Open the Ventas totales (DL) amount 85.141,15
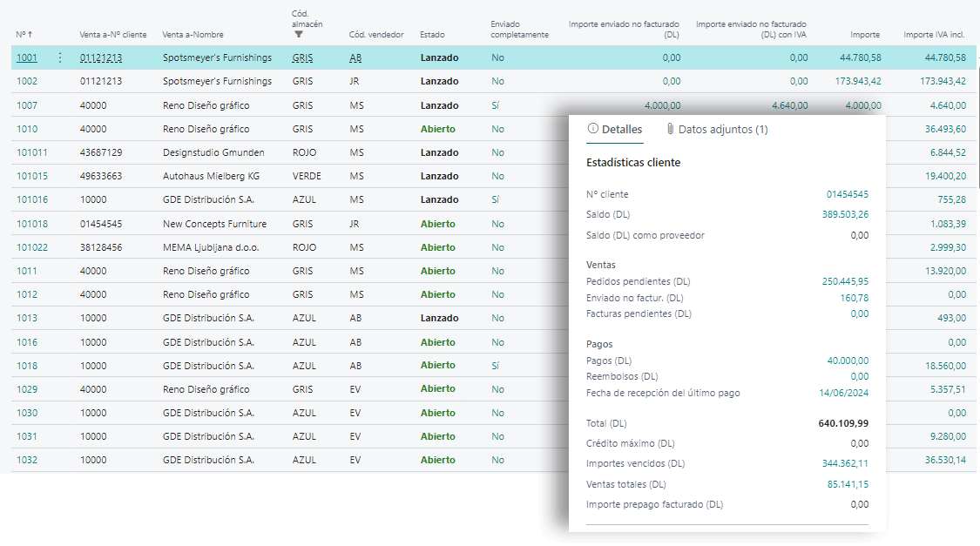Image resolution: width=980 pixels, height=546 pixels. click(848, 484)
